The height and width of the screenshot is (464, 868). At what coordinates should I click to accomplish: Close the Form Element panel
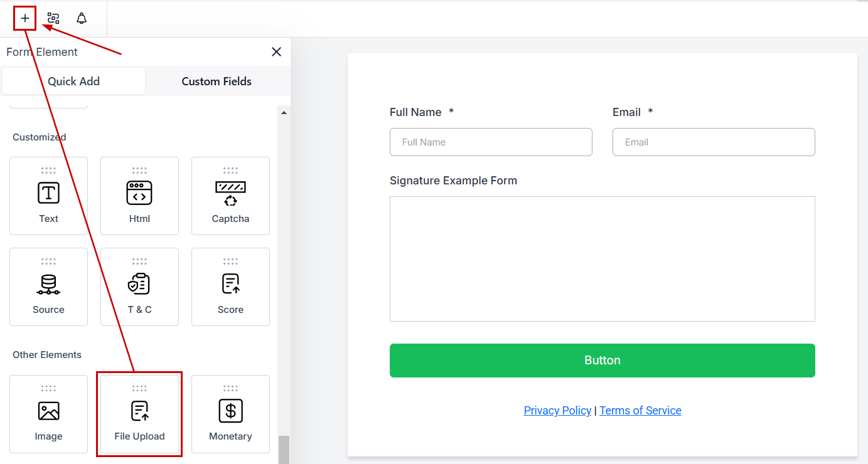point(276,52)
